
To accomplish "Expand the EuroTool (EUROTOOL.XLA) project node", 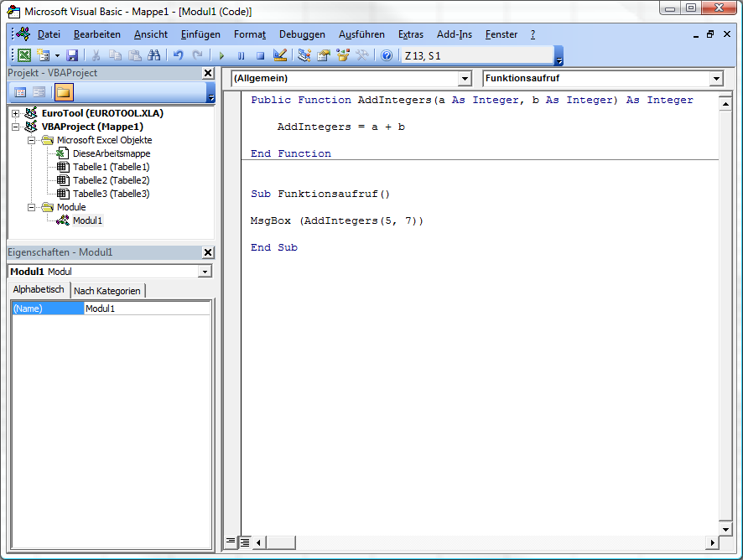I will (15, 113).
